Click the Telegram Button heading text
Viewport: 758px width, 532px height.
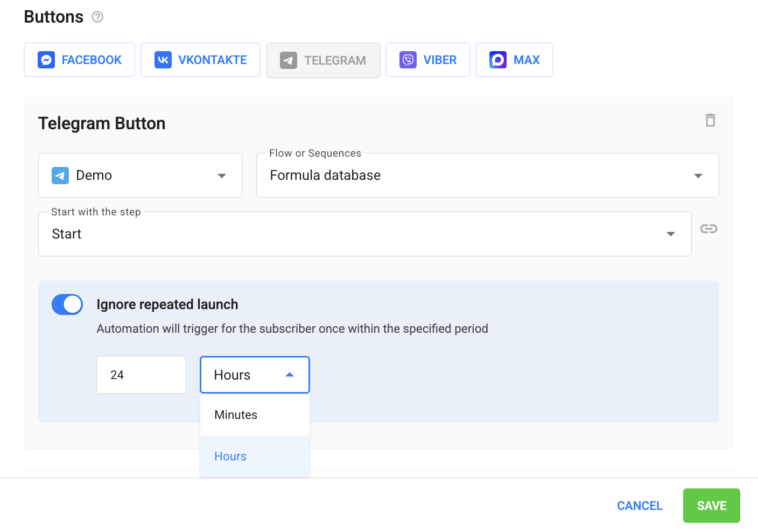click(x=102, y=123)
